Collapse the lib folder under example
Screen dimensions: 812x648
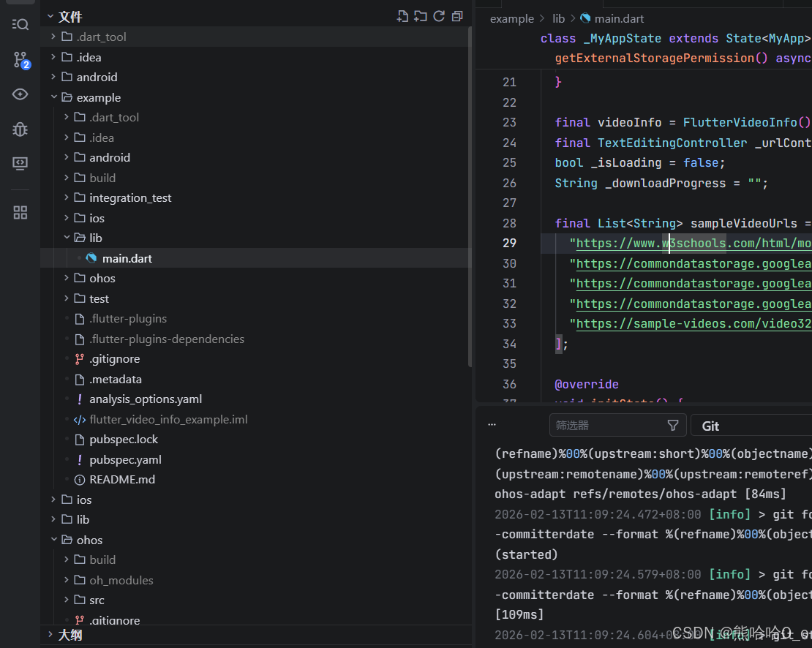coord(67,238)
